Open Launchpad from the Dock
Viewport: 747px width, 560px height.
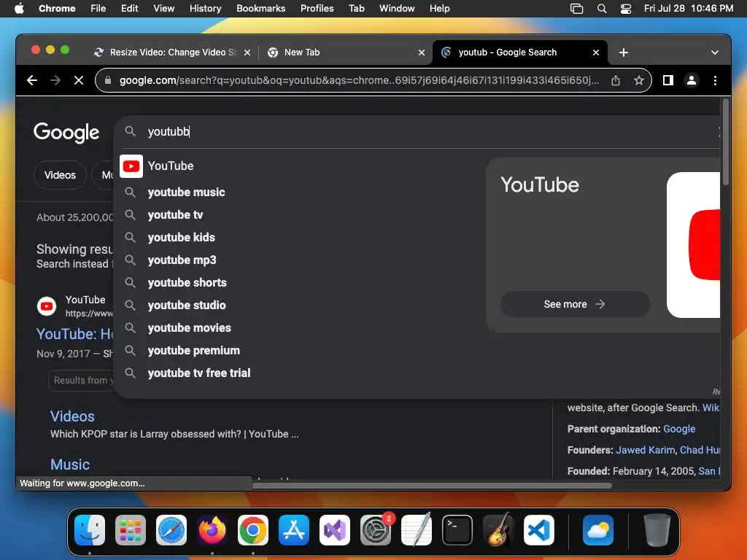(x=131, y=530)
